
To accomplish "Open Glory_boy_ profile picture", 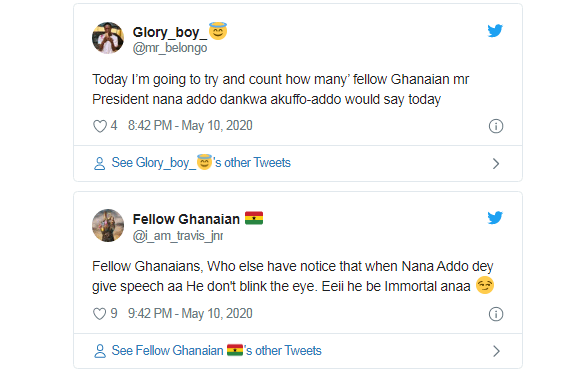I will pos(108,38).
